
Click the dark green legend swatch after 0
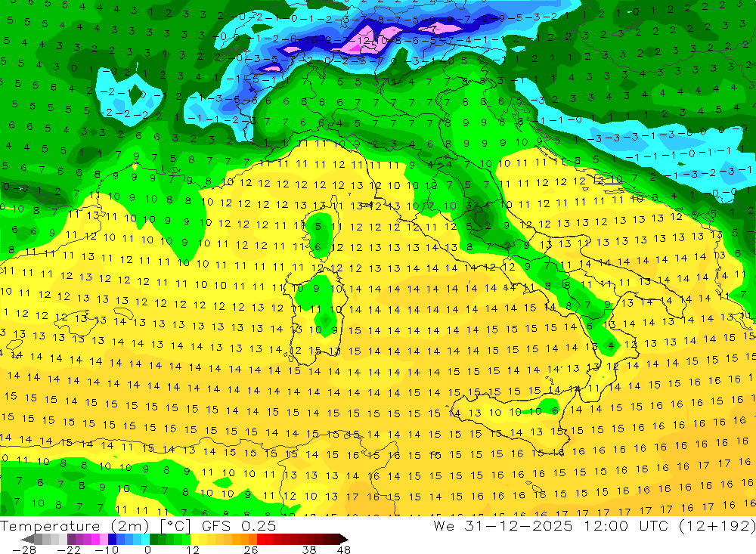153,539
